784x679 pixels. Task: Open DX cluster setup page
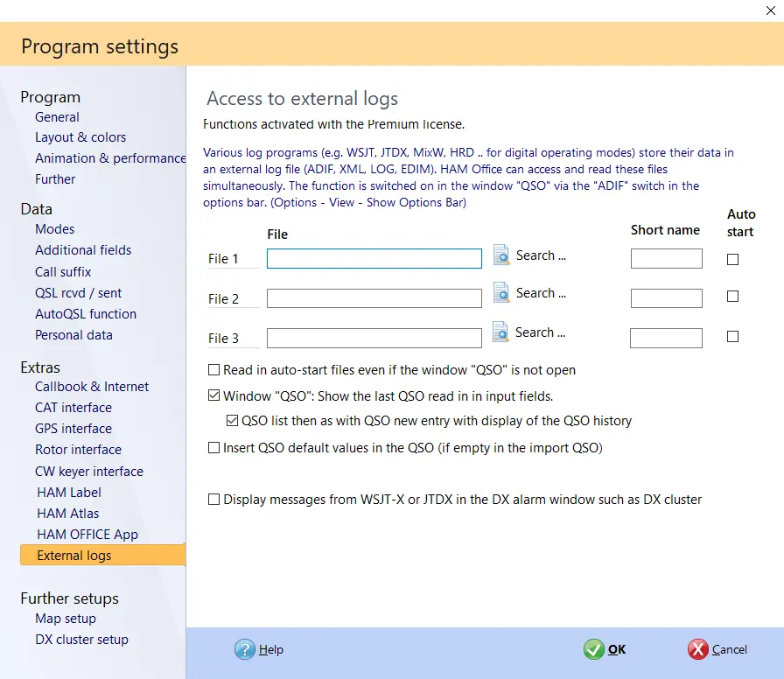pyautogui.click(x=81, y=640)
